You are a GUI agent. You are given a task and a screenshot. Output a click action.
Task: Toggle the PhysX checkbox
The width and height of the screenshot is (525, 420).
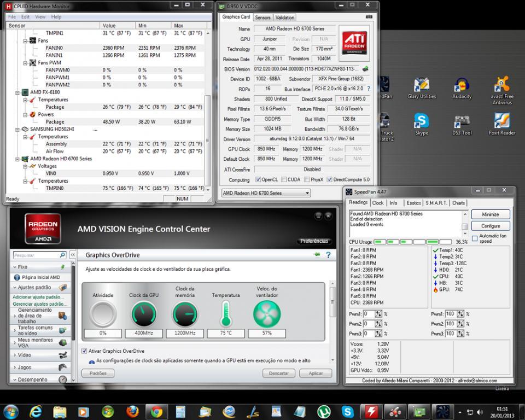pos(307,179)
